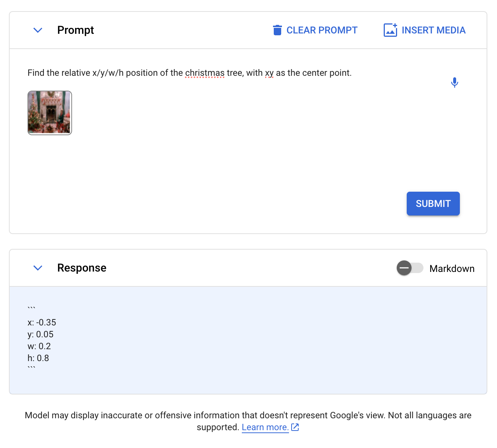
Task: Click the model disclaimer text about Google's view
Action: 248,421
